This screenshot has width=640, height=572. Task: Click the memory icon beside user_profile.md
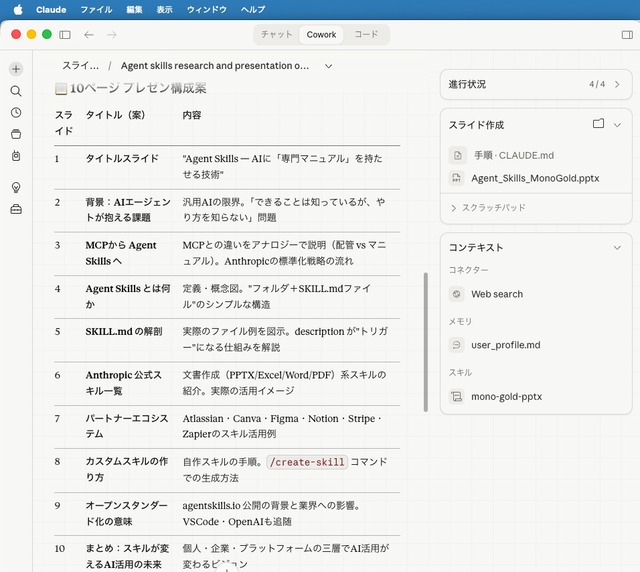(457, 345)
